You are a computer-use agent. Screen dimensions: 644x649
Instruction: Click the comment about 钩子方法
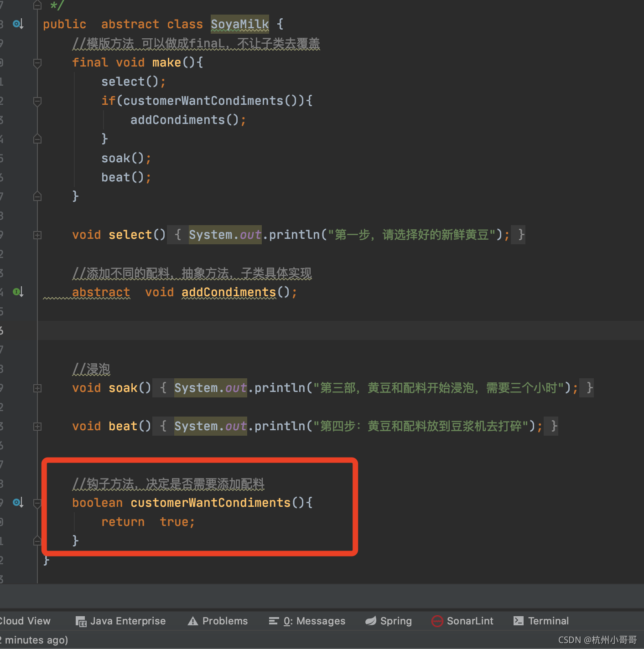168,484
